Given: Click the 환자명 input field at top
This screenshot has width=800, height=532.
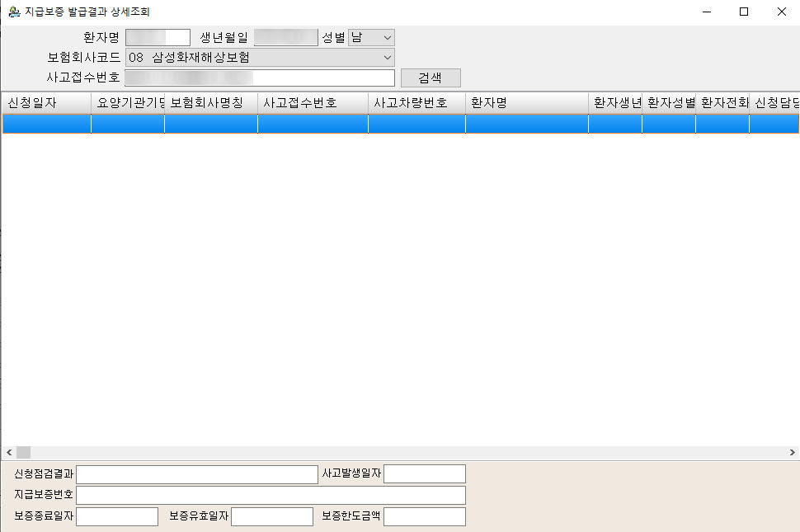Looking at the screenshot, I should (158, 37).
